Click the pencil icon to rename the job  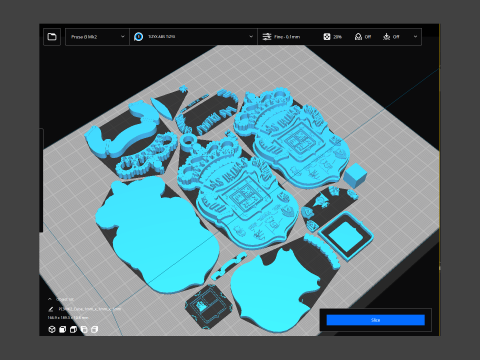click(x=51, y=309)
